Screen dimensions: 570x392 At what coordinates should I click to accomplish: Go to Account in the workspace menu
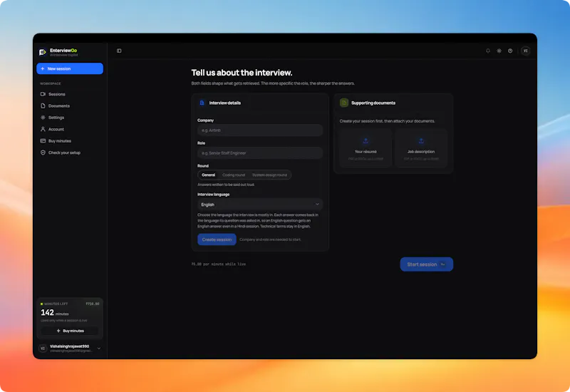tap(70, 129)
